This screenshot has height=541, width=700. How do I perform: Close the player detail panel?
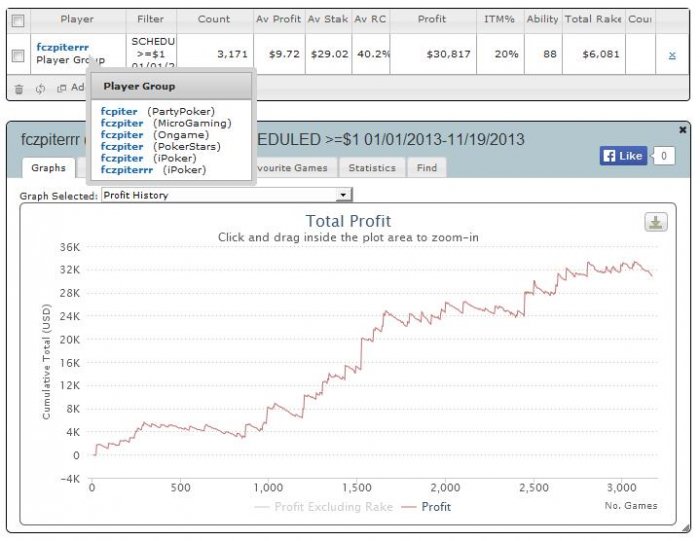tap(682, 130)
